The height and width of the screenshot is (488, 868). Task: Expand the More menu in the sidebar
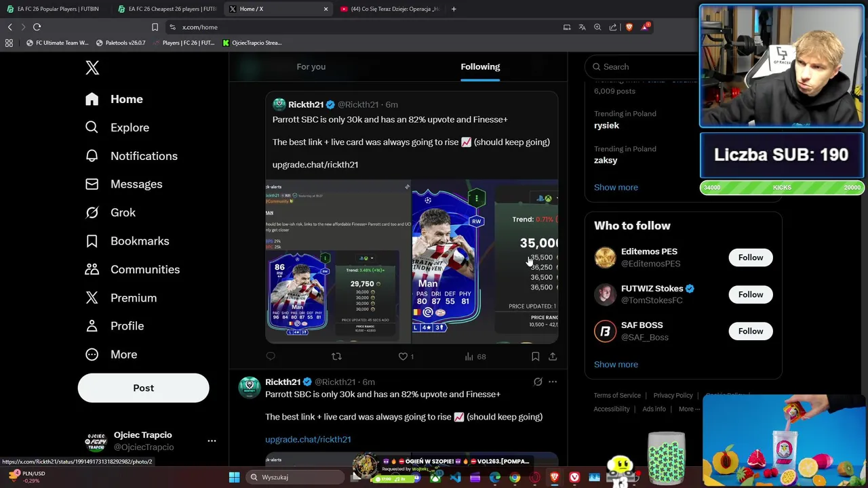[111, 354]
